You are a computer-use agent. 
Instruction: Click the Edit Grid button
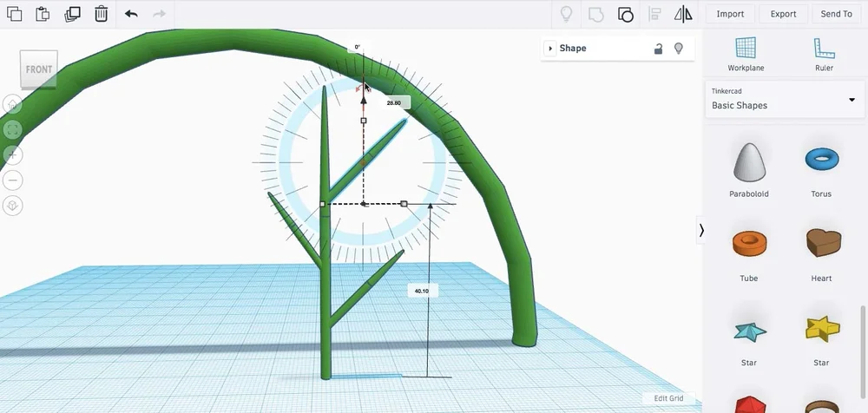click(x=668, y=398)
